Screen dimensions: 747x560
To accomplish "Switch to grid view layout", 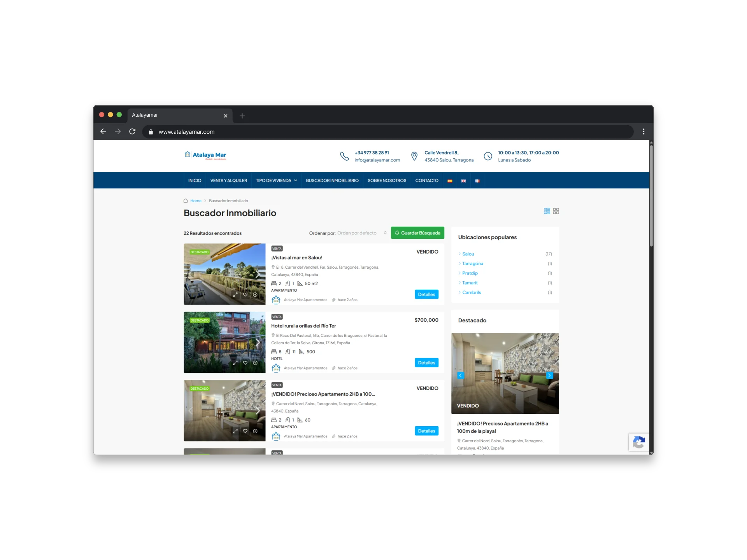I will [556, 211].
